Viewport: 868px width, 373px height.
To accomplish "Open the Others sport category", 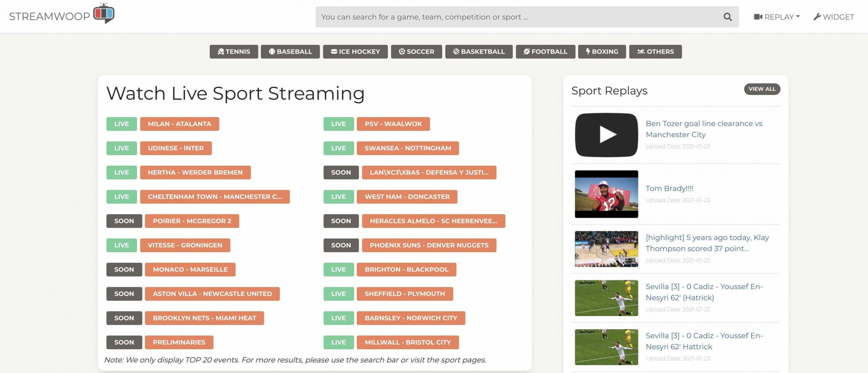I will coord(655,52).
